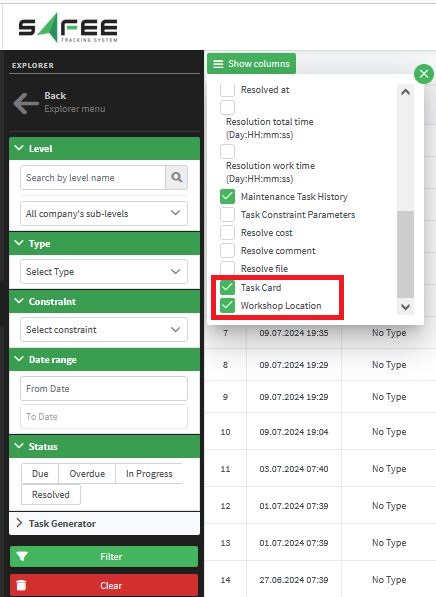Select the Overdue status tab
The width and height of the screenshot is (436, 597).
click(87, 474)
